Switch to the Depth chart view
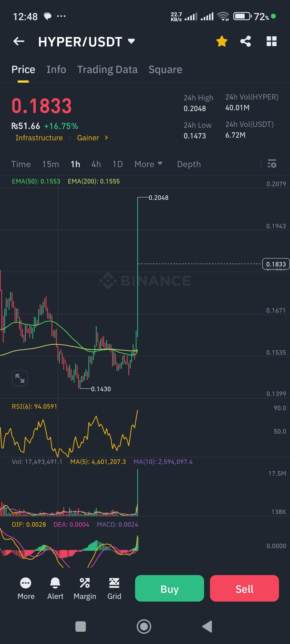290x644 pixels. point(189,164)
